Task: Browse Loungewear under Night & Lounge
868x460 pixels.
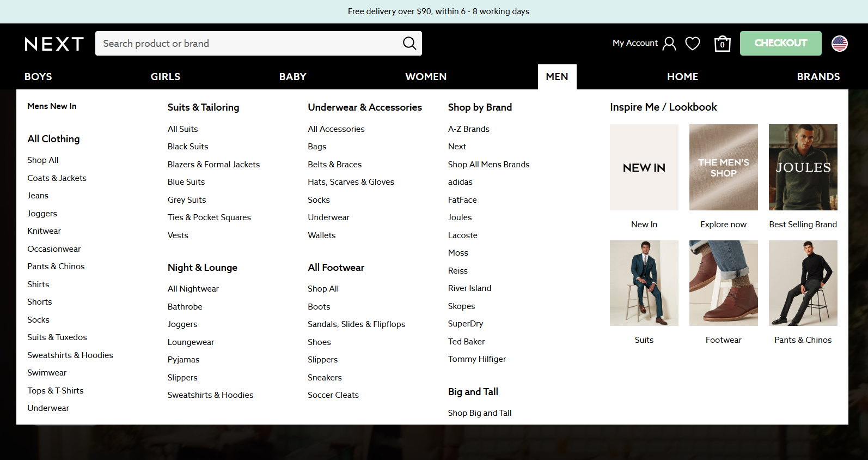Action: 191,342
